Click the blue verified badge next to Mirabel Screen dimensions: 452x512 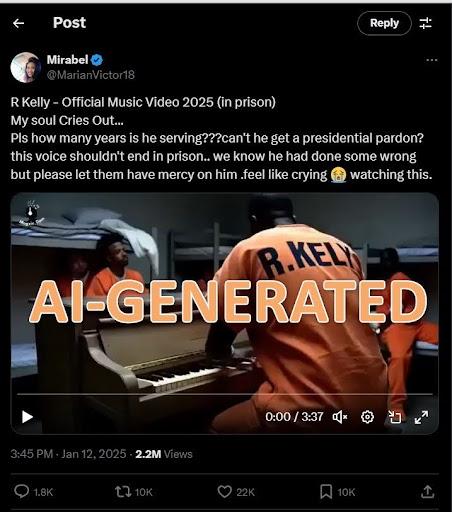[97, 60]
